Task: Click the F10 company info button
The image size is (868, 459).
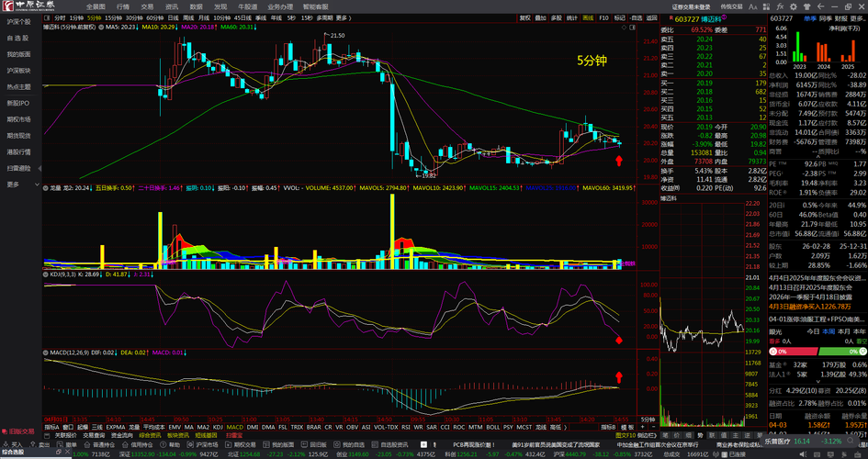Action: 604,17
